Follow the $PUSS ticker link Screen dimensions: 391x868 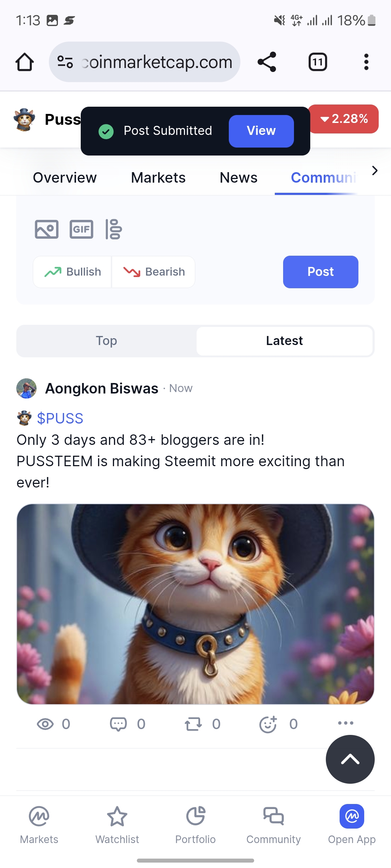(x=60, y=418)
